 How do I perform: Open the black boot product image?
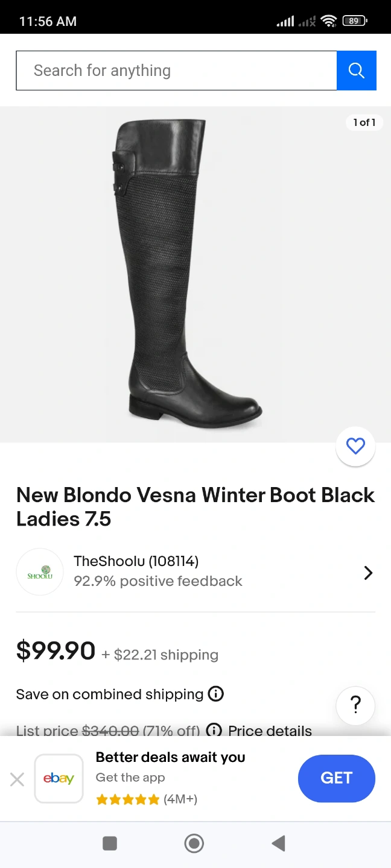[x=195, y=274]
